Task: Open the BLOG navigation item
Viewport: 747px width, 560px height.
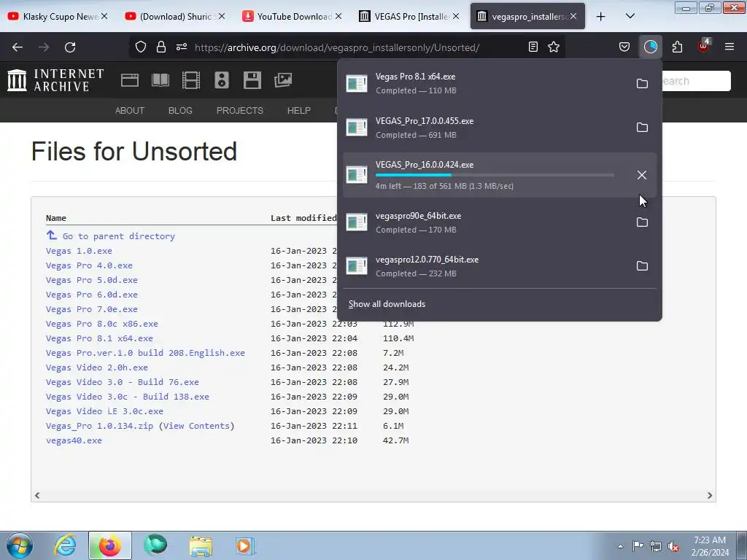Action: pos(180,111)
